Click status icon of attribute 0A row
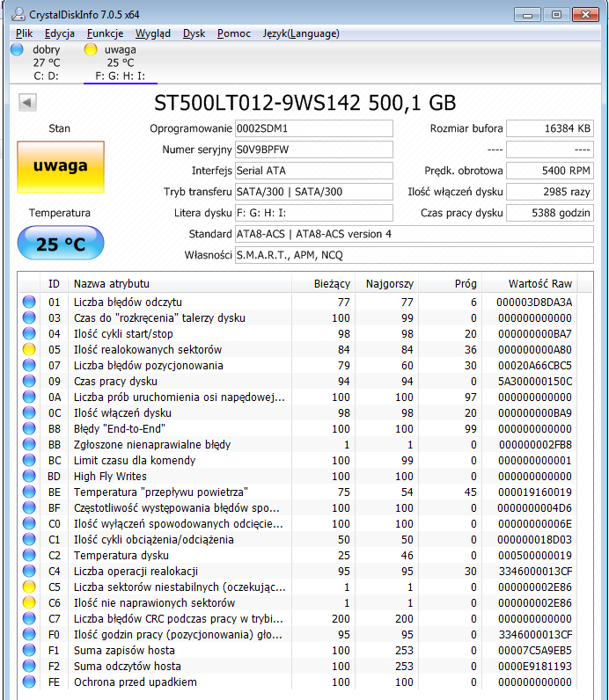 [x=29, y=397]
